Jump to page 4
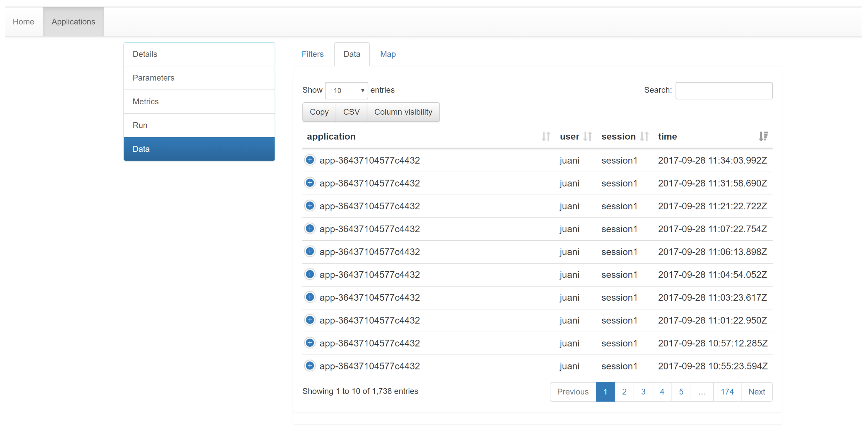 pyautogui.click(x=662, y=391)
